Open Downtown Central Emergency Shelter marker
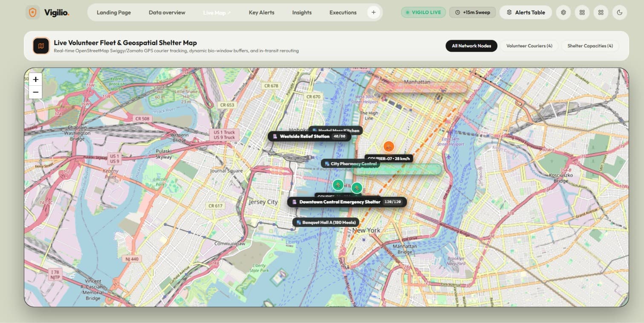This screenshot has width=644, height=323. (347, 202)
